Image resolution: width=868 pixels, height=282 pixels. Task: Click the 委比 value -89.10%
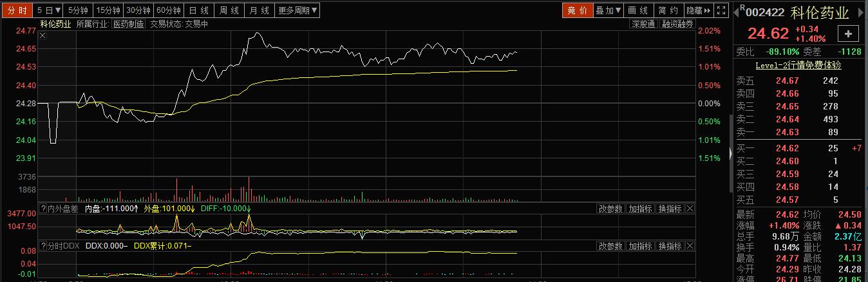782,52
